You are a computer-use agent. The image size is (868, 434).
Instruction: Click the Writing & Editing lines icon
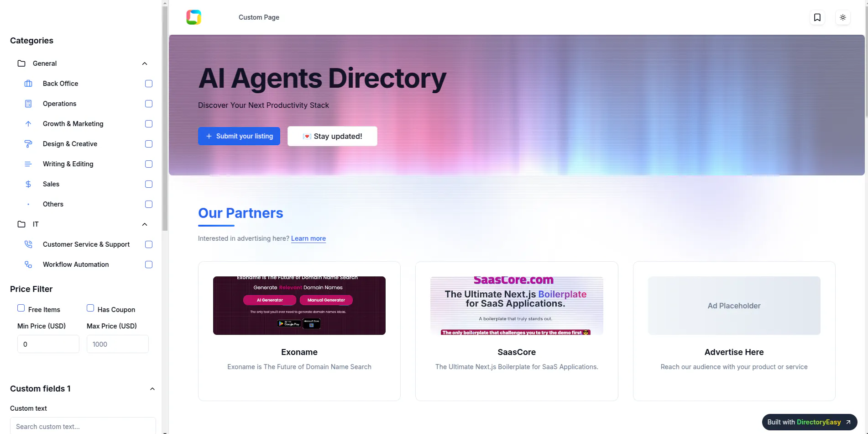coord(28,164)
